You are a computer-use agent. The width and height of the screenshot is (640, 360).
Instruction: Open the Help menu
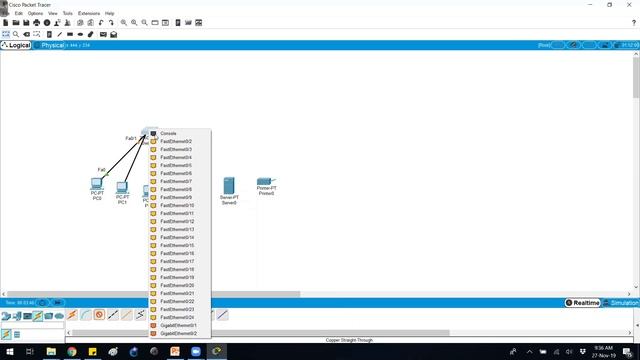109,13
